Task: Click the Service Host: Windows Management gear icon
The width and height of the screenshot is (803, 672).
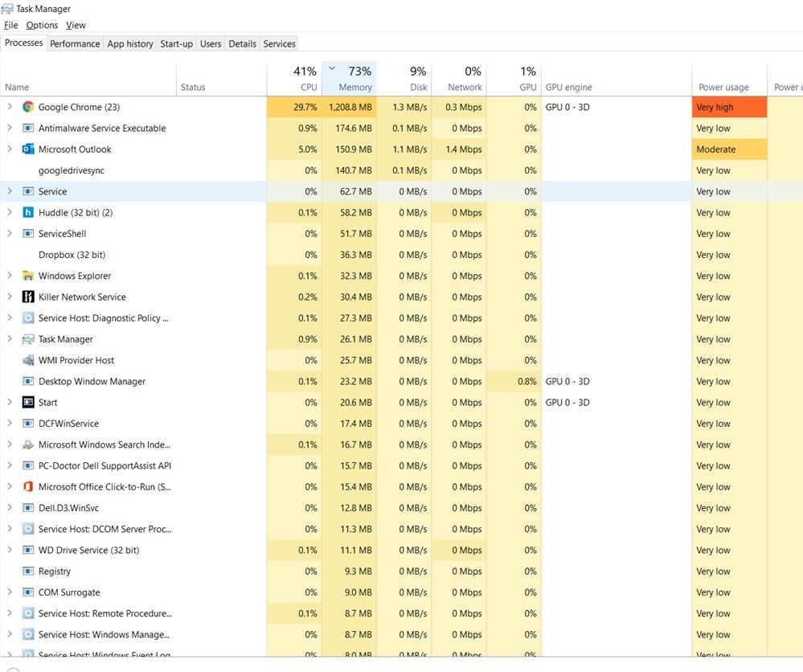Action: point(28,634)
